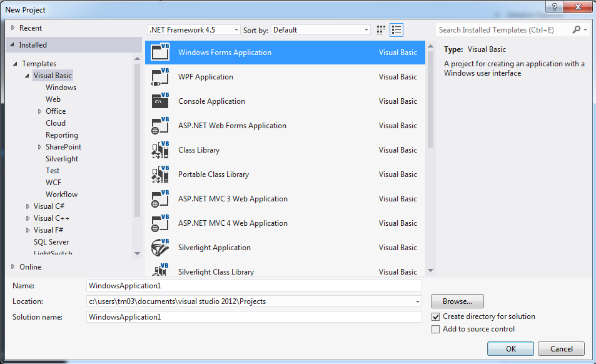Click the Windows Forms Application template icon
Image resolution: width=596 pixels, height=364 pixels.
tap(160, 52)
